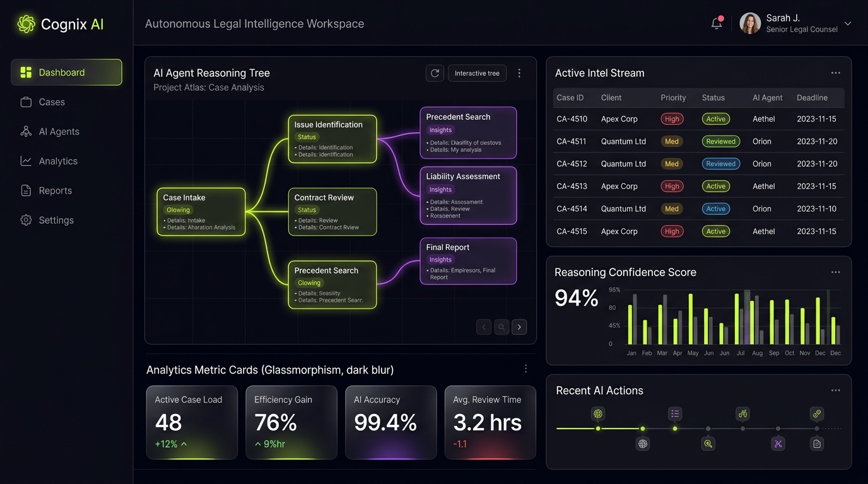Screen dimensions: 868x484
Task: Open Reasoning Confidence Score options ellipsis
Action: click(x=835, y=272)
